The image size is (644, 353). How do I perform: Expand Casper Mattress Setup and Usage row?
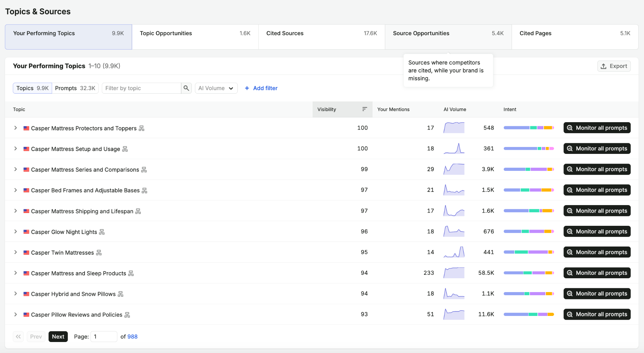coord(15,149)
